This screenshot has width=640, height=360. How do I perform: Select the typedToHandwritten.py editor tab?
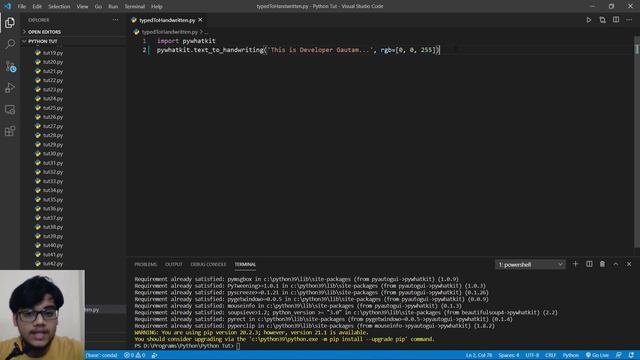pyautogui.click(x=167, y=20)
